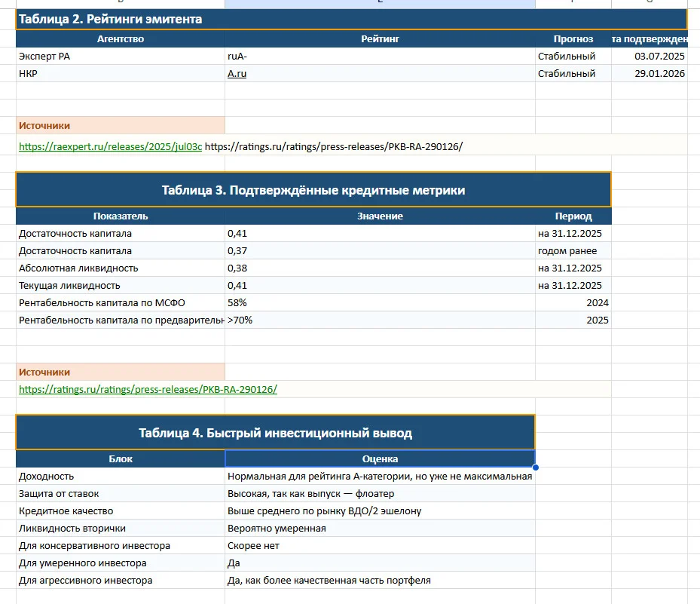The width and height of the screenshot is (700, 604).
Task: Select the 'Оценка' header cell
Action: click(380, 458)
